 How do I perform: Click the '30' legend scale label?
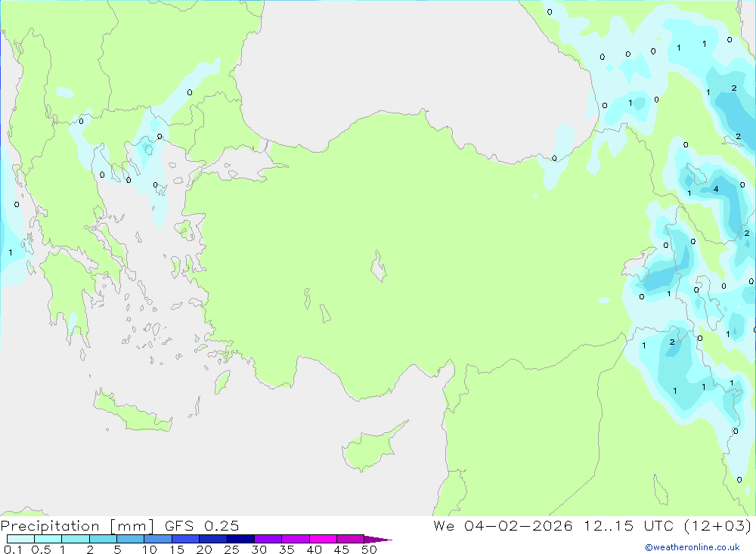click(259, 549)
